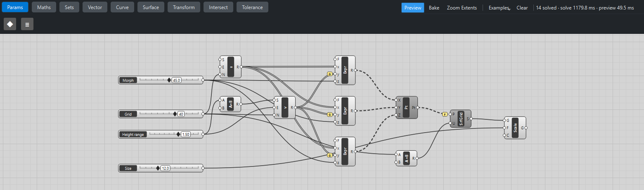Screen dimensions: 644x190
Task: Open the Curve tab
Action: [x=122, y=7]
